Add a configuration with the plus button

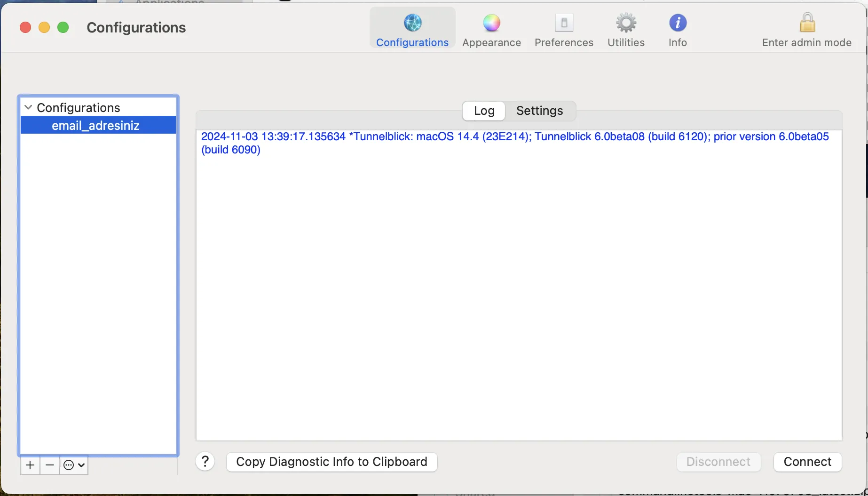click(x=30, y=465)
